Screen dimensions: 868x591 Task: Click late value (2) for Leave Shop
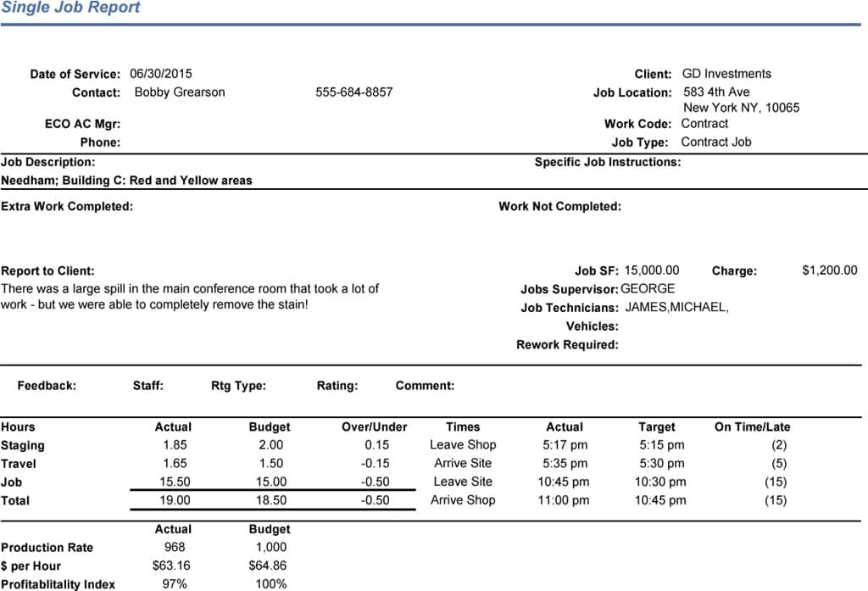pyautogui.click(x=779, y=445)
